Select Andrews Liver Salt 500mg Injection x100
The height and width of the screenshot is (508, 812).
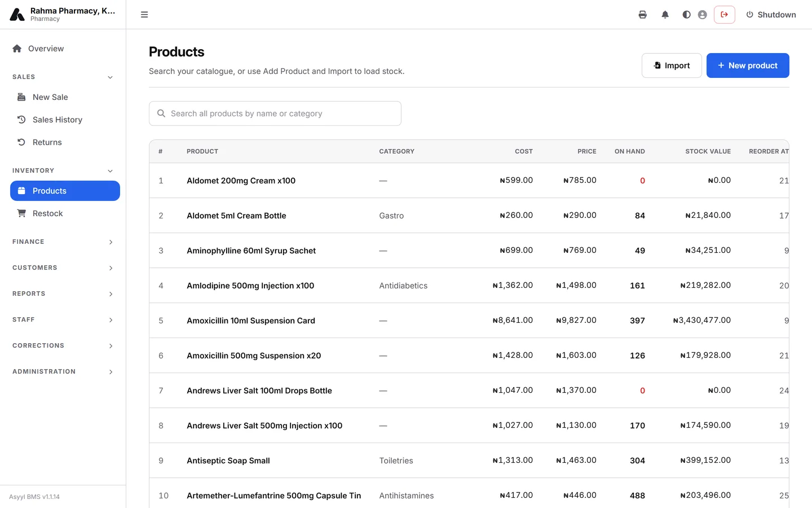pyautogui.click(x=264, y=426)
